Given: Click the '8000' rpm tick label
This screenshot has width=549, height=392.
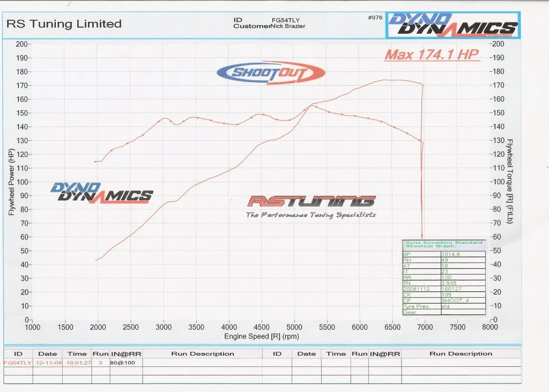Looking at the screenshot, I should (490, 327).
